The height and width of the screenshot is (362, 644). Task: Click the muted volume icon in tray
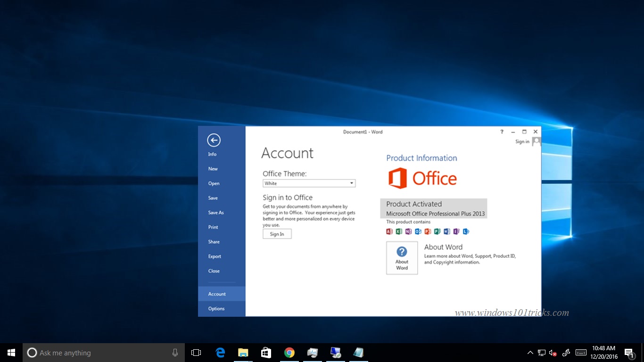[553, 353]
